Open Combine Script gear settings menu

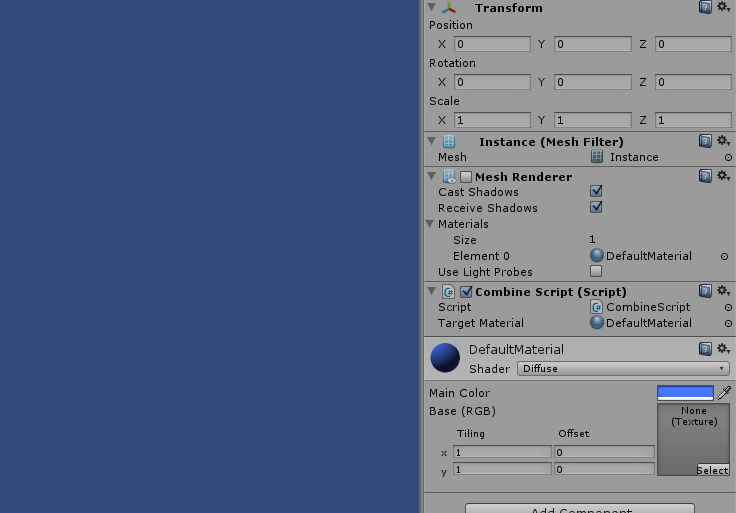tap(723, 291)
